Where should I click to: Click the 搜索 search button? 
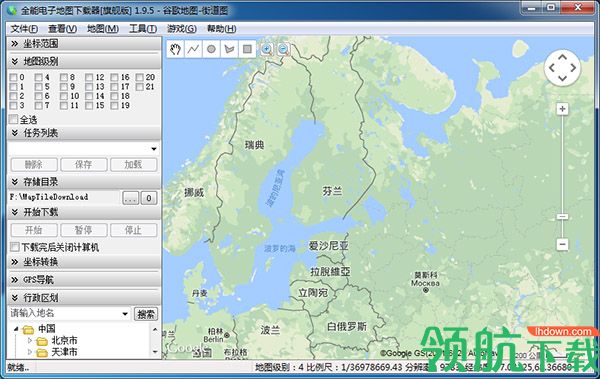click(146, 314)
